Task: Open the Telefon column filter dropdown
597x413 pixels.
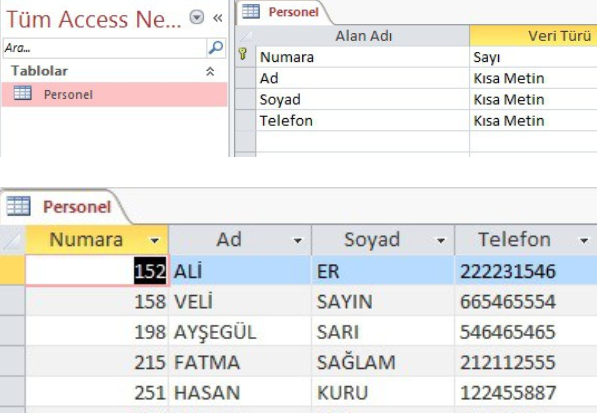Action: point(584,241)
